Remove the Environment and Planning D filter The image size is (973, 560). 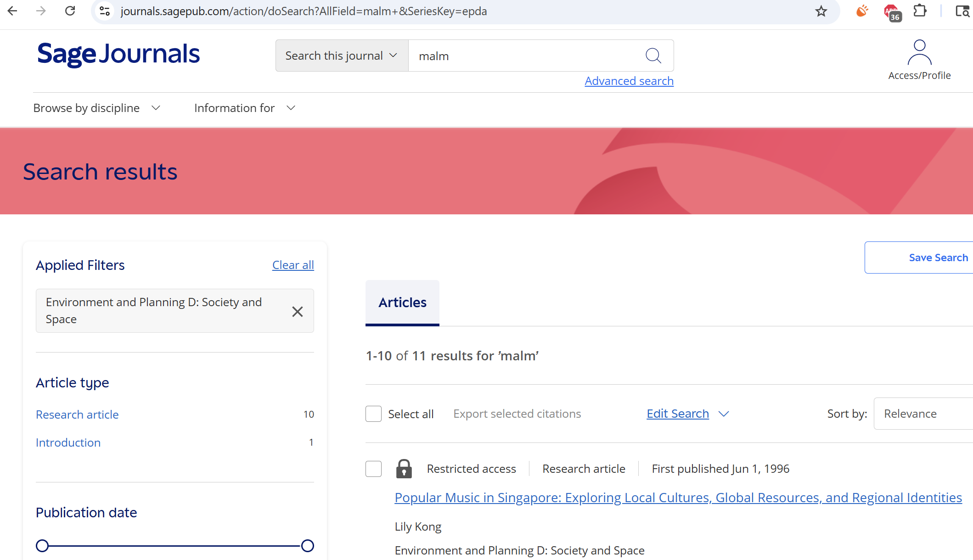point(297,311)
